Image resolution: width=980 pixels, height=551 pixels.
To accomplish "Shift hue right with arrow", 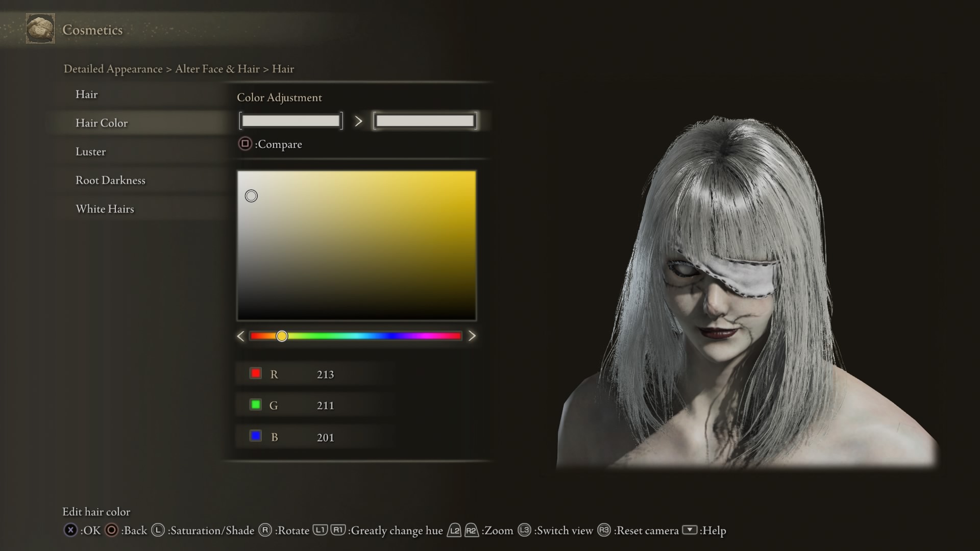I will 472,336.
